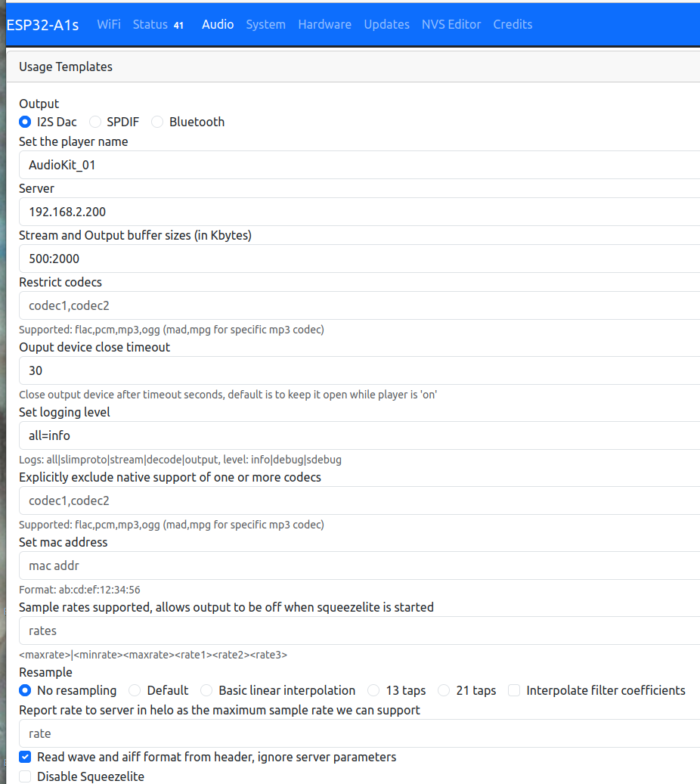Select Bluetooth output radio button
The width and height of the screenshot is (700, 784).
[158, 122]
